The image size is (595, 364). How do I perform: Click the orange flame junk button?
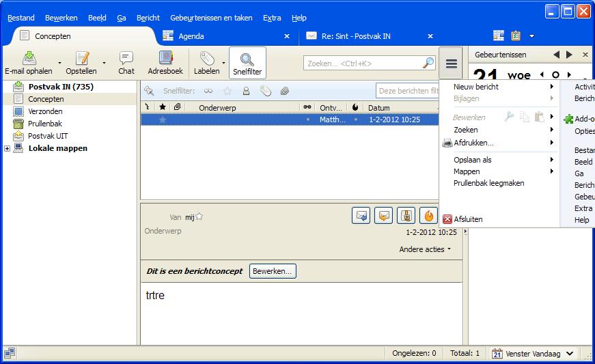pyautogui.click(x=428, y=216)
